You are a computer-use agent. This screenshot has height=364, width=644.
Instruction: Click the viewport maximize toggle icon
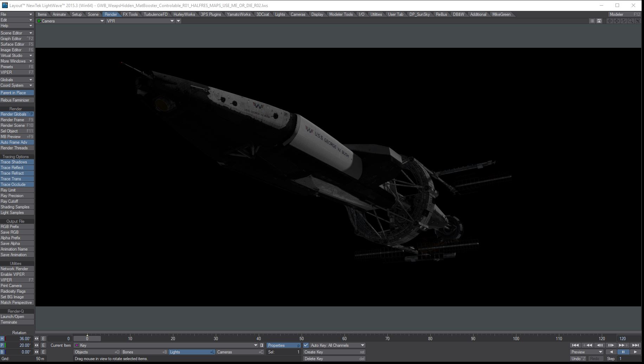(x=638, y=21)
